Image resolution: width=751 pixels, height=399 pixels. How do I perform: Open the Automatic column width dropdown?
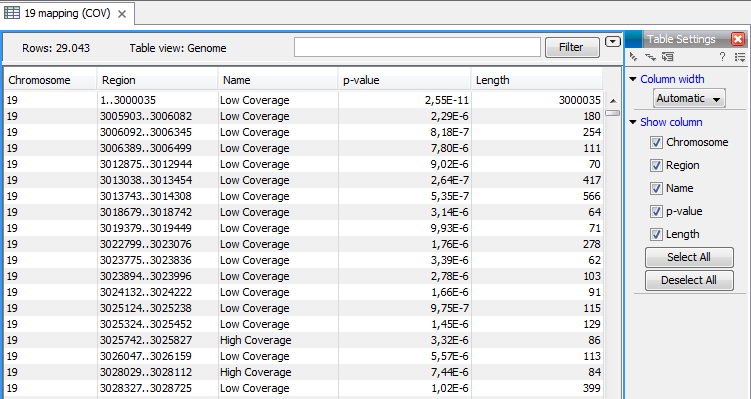coord(689,99)
